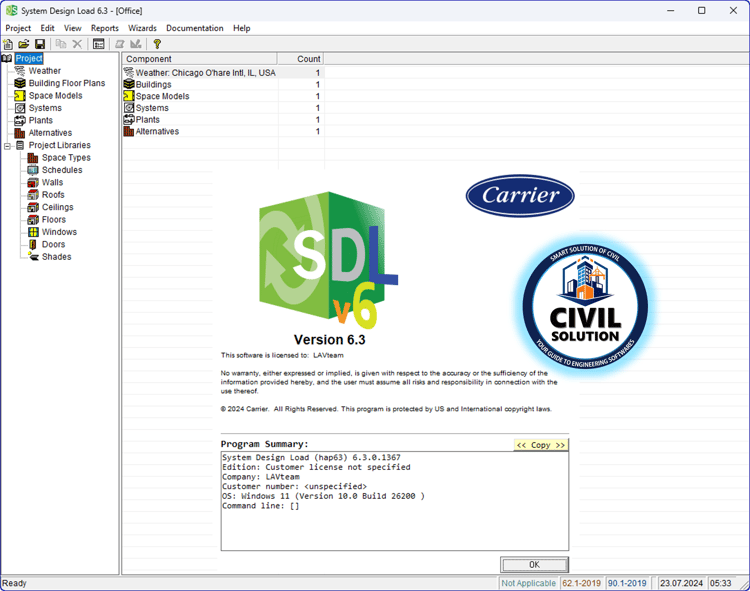This screenshot has height=591, width=750.
Task: Select Alternatives row in component list
Action: pyautogui.click(x=223, y=131)
